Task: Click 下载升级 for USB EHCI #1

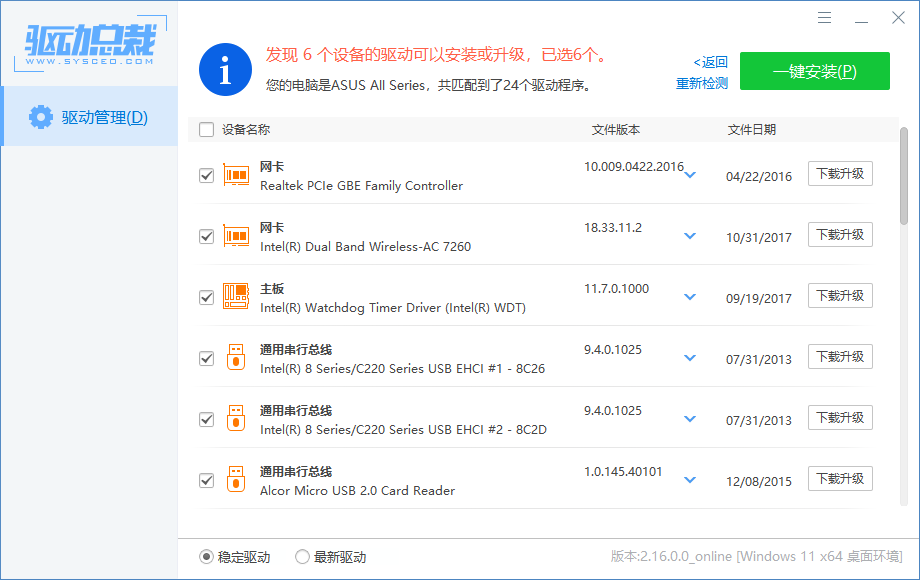Action: click(x=840, y=357)
